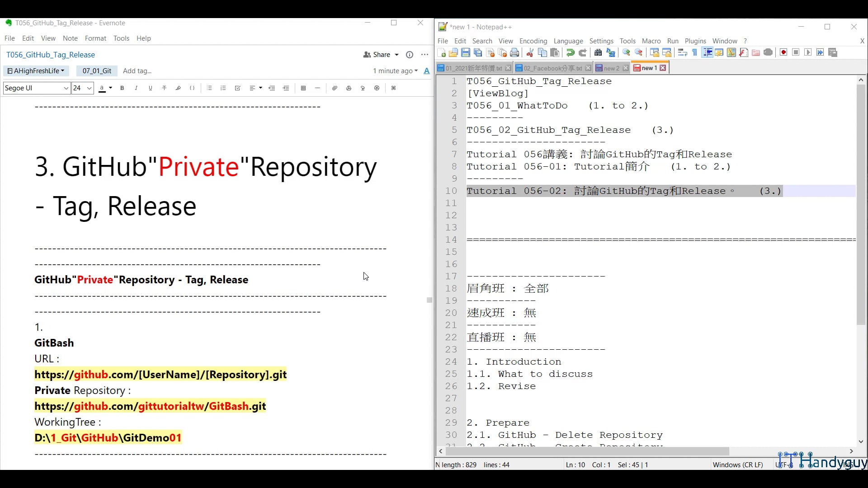Select the Cut tool in Notepad++ toolbar
This screenshot has height=488, width=868.
point(530,52)
